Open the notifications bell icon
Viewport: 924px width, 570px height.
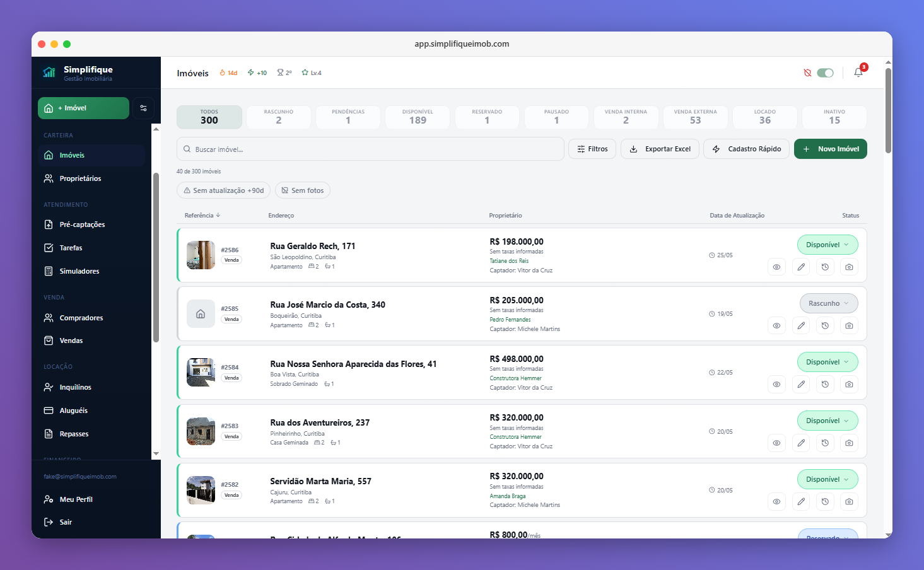pos(858,73)
